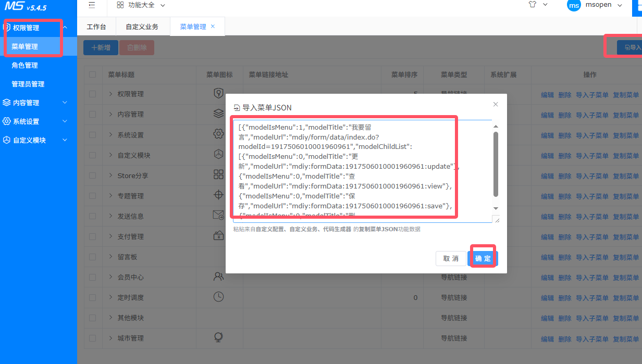Click the 定时调度 clock icon
This screenshot has width=642, height=364.
pos(218,297)
